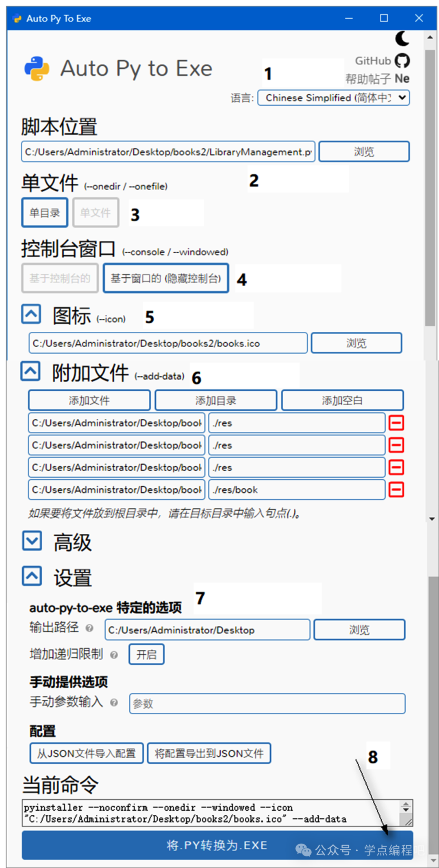Image resolution: width=439 pixels, height=868 pixels.
Task: Click the 脚本位置 heading text
Action: (59, 126)
